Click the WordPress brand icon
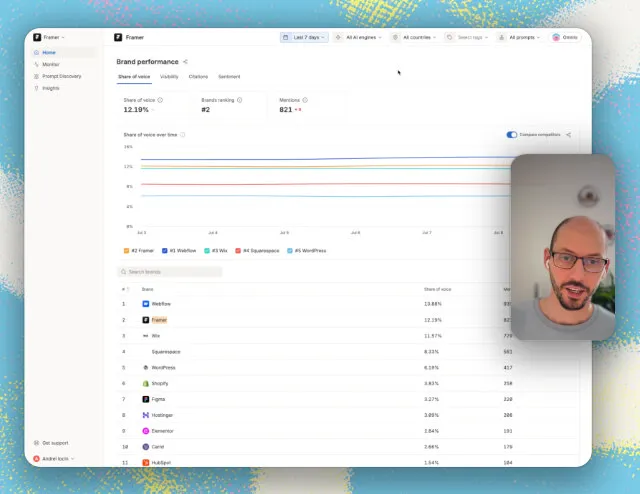Image resolution: width=640 pixels, height=494 pixels. point(146,367)
